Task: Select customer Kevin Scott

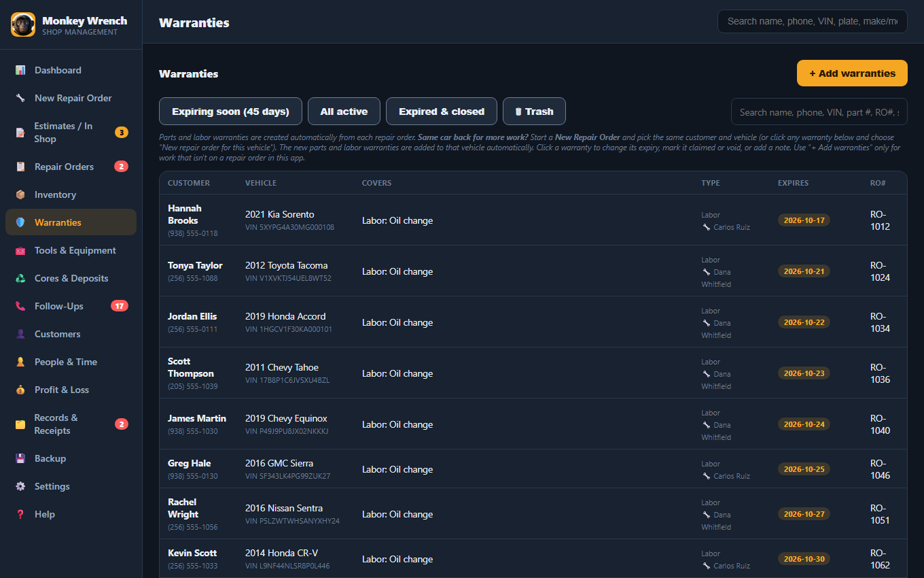Action: pyautogui.click(x=192, y=553)
